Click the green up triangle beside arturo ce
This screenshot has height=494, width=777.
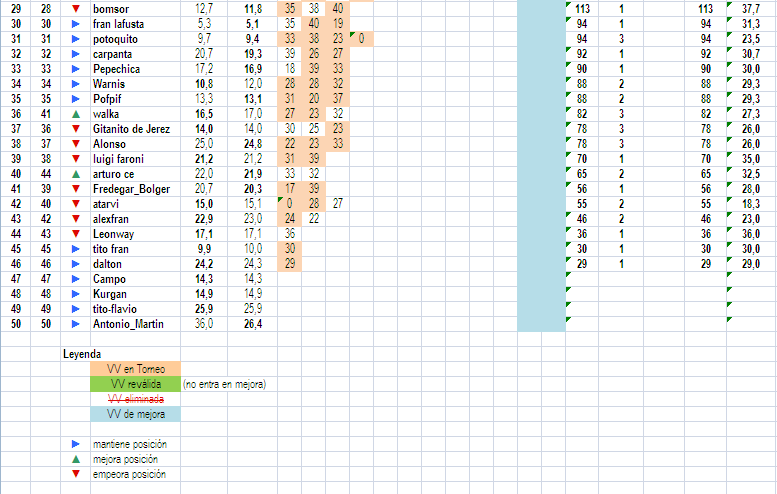(x=76, y=174)
